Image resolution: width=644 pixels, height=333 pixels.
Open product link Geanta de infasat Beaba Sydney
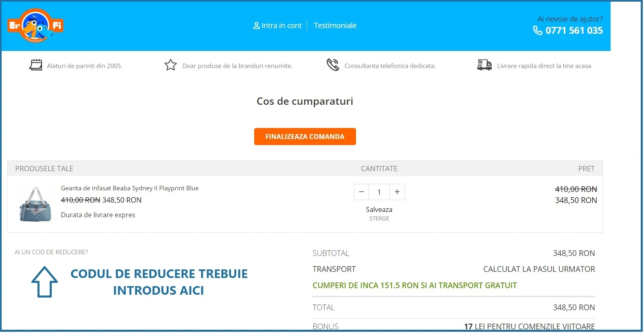130,188
